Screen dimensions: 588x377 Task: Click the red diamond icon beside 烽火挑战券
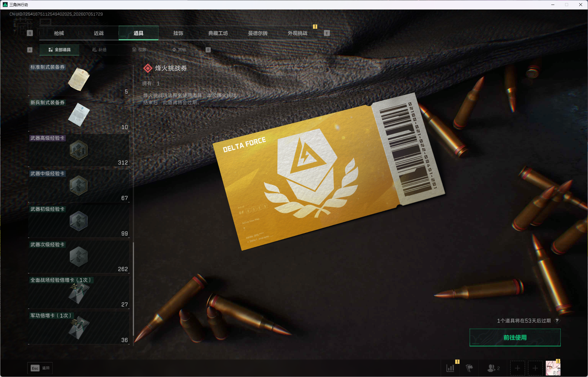click(x=148, y=68)
